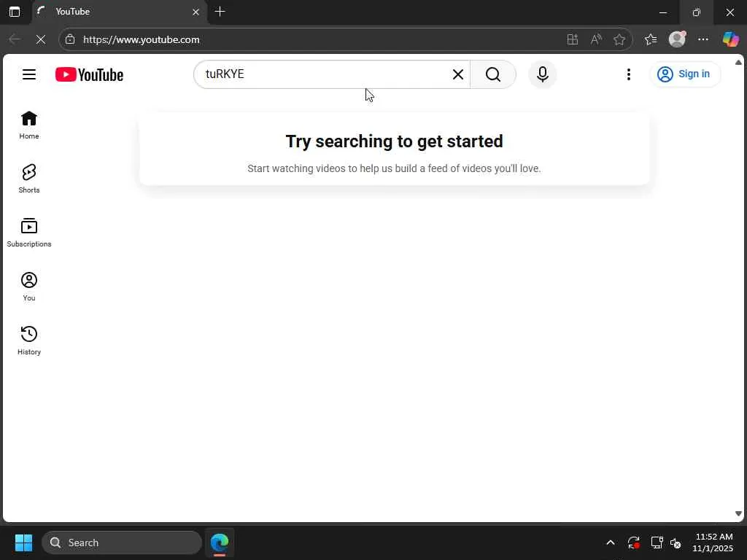Open Subscriptions in sidebar
Image resolution: width=747 pixels, height=560 pixels.
click(x=29, y=233)
